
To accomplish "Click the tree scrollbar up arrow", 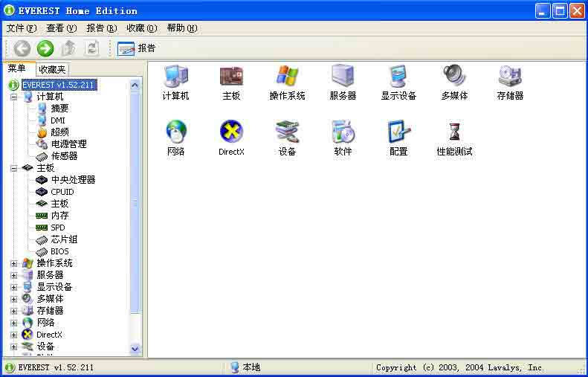I will (135, 86).
